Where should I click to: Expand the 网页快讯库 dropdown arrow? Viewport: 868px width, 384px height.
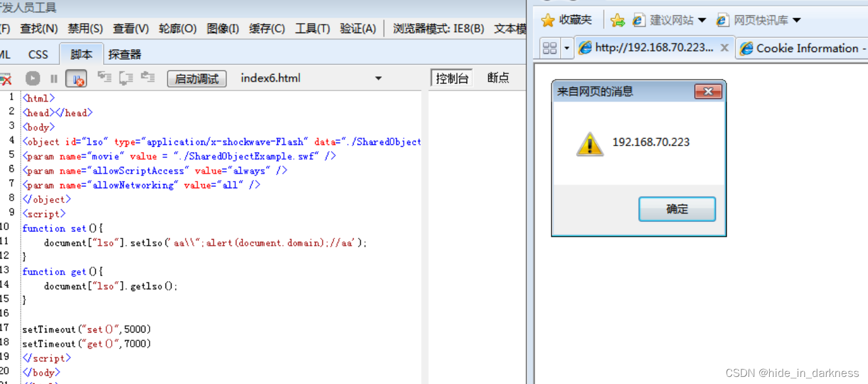point(796,20)
